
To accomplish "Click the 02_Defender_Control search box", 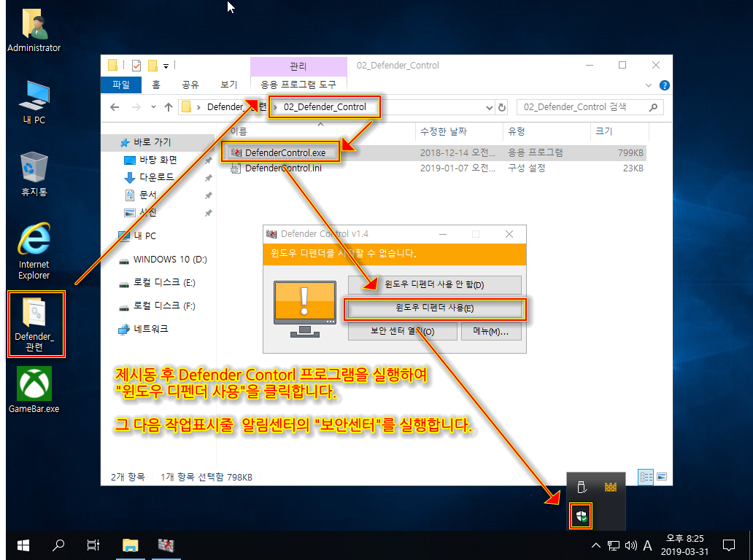I will coord(590,107).
